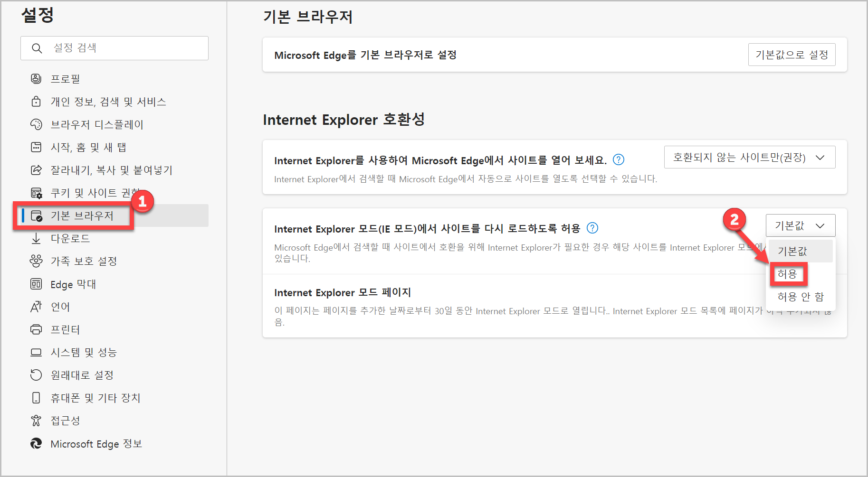Click the Microsoft Edge logo icon
Screen dimensions: 868x477
36,443
